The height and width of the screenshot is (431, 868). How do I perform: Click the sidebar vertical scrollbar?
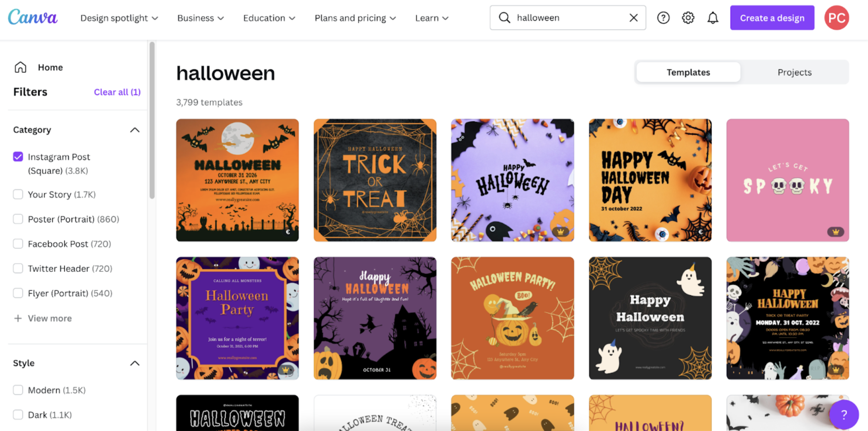click(x=152, y=121)
